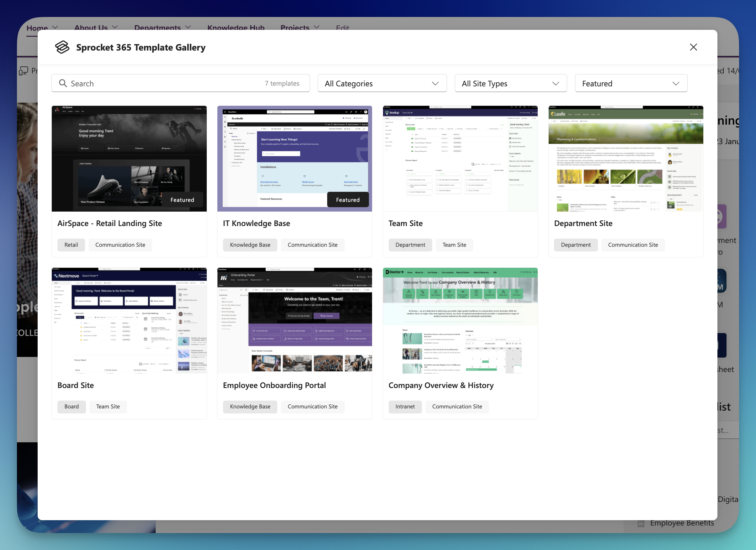Click the Board tag under Board Site
This screenshot has height=550, width=756.
[x=71, y=407]
